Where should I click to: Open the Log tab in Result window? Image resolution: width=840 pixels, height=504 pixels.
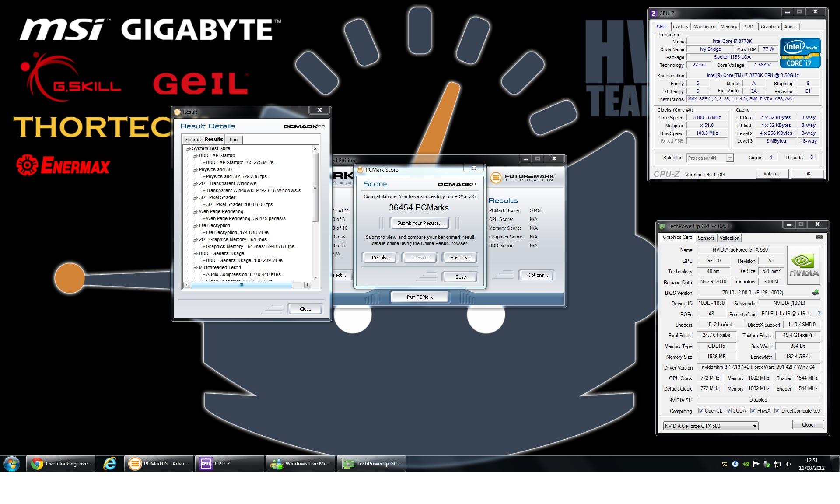[x=234, y=140]
